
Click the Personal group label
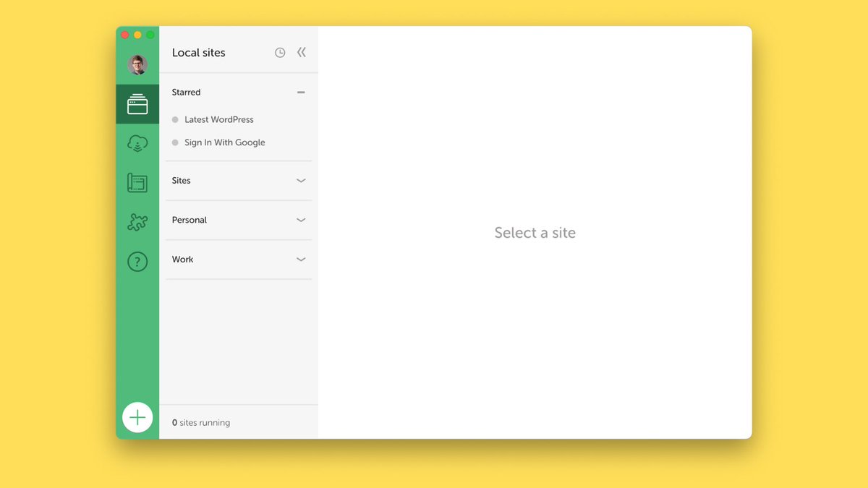[190, 220]
